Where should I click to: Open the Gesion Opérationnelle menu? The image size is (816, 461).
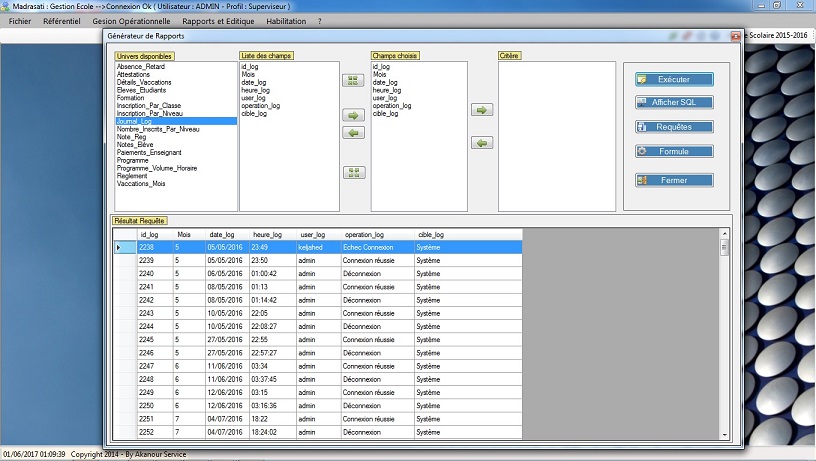(x=130, y=21)
